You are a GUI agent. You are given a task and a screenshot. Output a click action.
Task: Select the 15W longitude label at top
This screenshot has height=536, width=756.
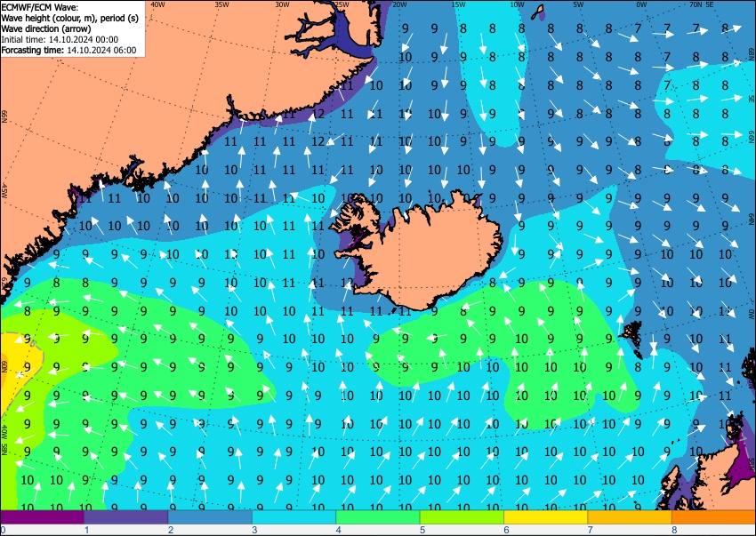(x=458, y=4)
